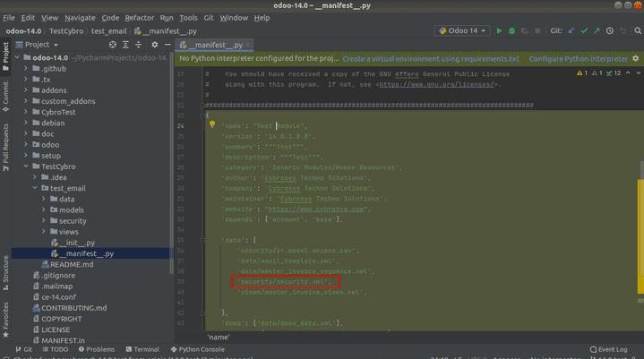Select the __manifest__.py editor tab
Viewport: 644px width, 359px height.
pos(213,45)
